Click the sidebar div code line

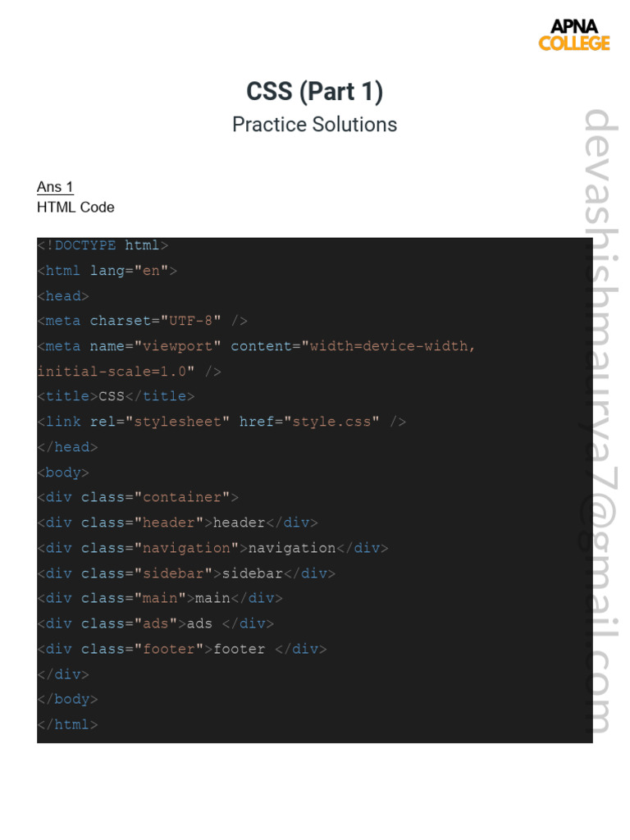(187, 573)
